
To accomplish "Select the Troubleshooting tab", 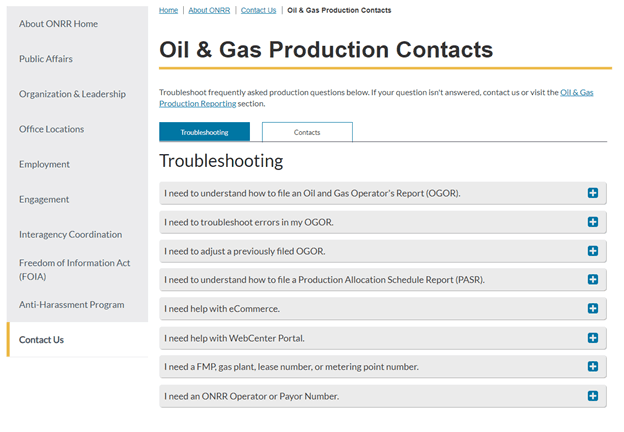I will click(204, 132).
